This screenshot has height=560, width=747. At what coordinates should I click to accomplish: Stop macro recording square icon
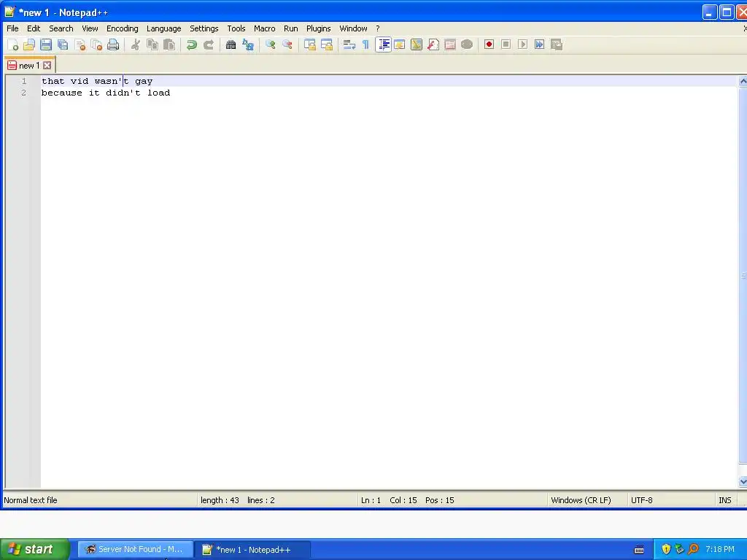click(506, 44)
